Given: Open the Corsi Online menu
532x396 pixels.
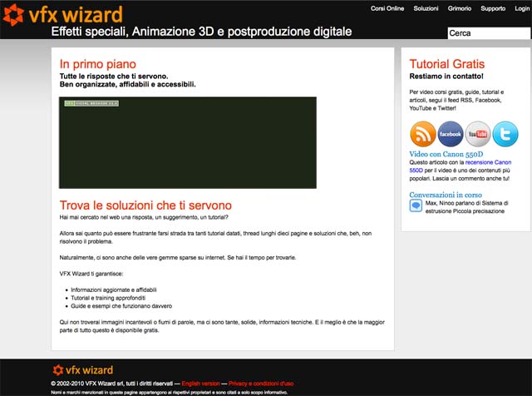Looking at the screenshot, I should 387,8.
